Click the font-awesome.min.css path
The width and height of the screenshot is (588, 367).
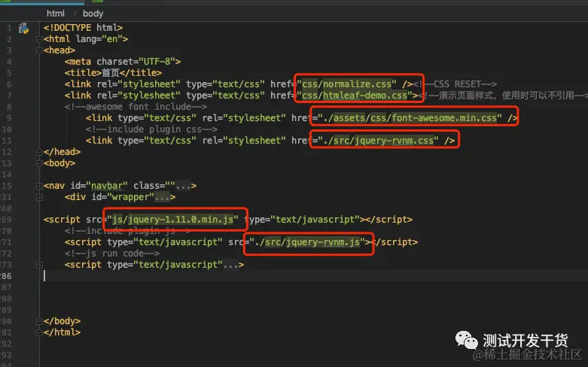coord(410,118)
